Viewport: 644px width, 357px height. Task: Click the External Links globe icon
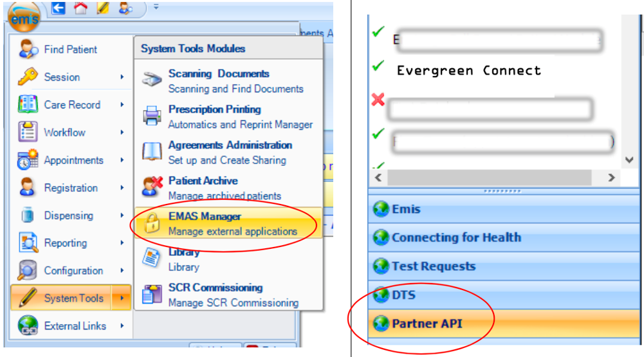(x=28, y=325)
